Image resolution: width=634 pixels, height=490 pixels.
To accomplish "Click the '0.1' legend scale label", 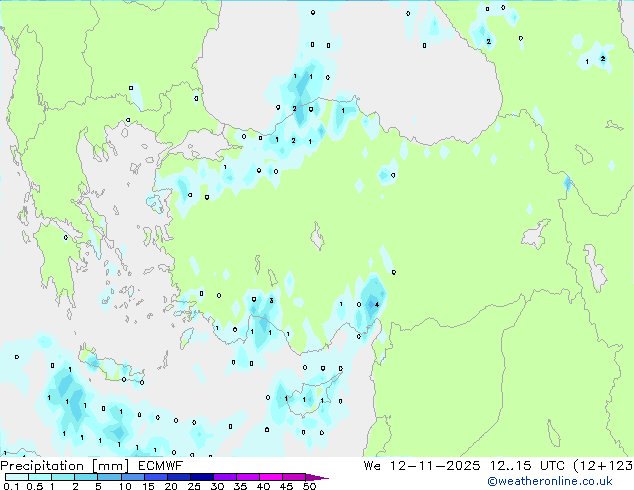I will click(x=11, y=486).
